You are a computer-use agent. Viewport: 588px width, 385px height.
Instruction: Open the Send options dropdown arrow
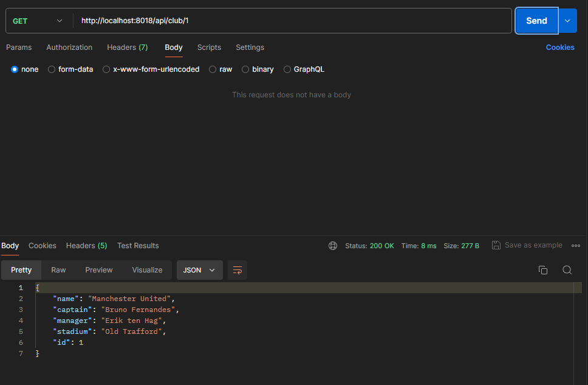(x=567, y=21)
